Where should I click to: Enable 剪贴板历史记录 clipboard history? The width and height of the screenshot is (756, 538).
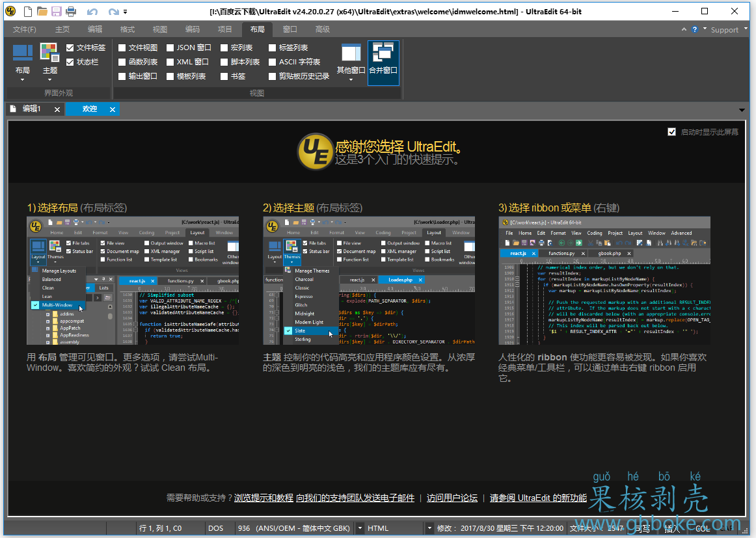273,76
